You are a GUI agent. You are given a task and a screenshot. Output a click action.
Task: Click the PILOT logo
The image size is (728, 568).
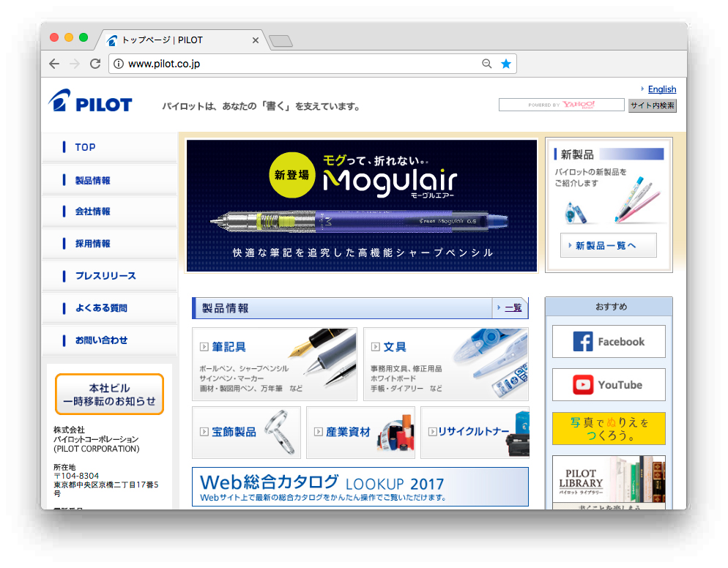[90, 101]
